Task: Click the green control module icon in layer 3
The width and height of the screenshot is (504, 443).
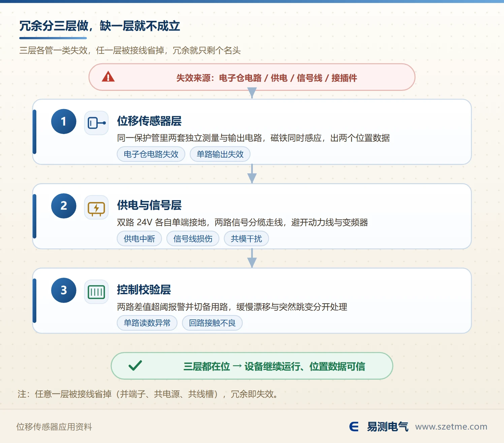Action: [96, 292]
